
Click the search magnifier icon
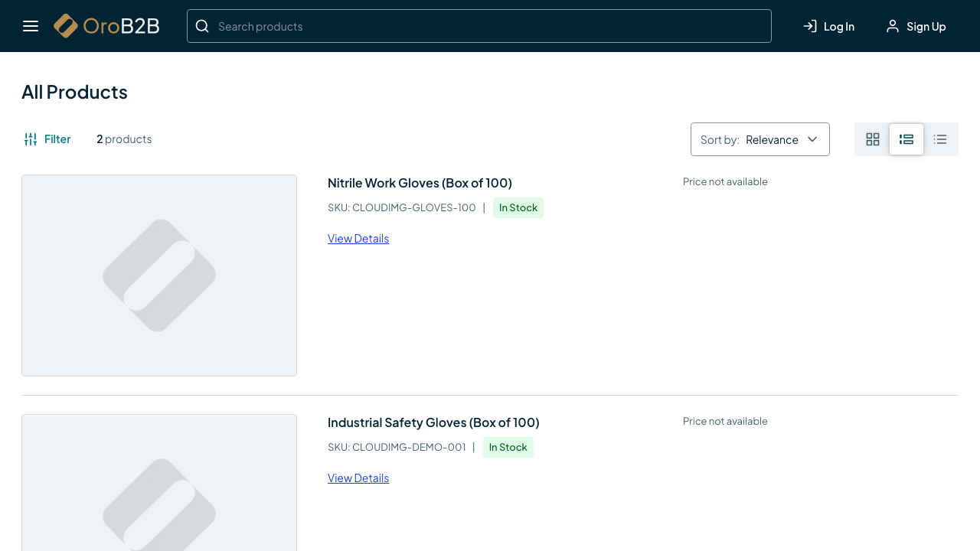click(202, 26)
